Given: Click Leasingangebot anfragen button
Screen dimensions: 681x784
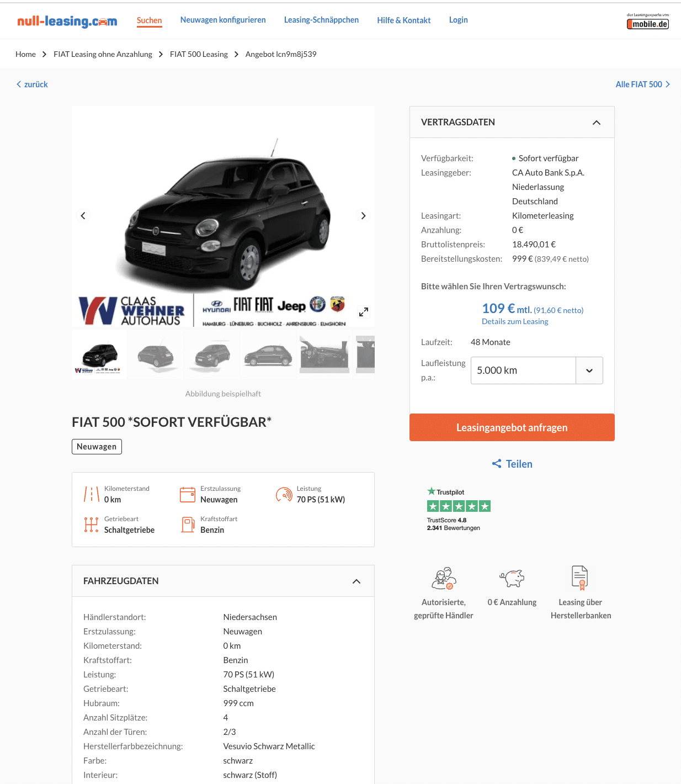Looking at the screenshot, I should (x=512, y=427).
